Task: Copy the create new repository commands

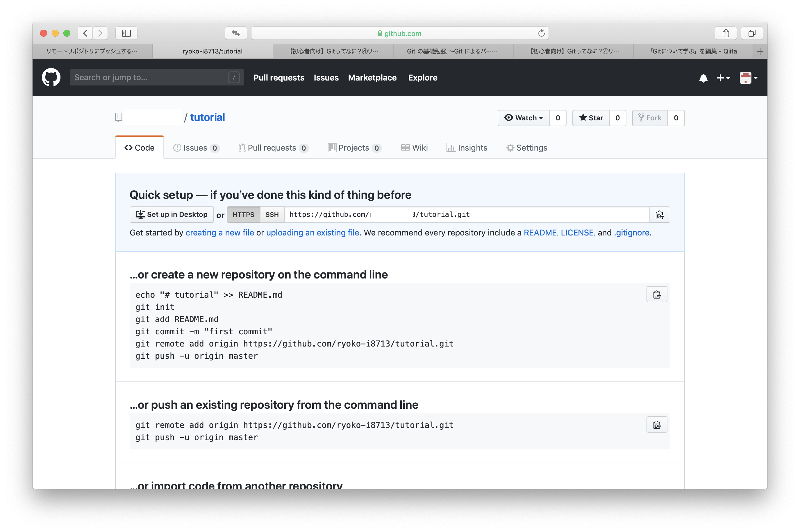Action: [x=656, y=294]
